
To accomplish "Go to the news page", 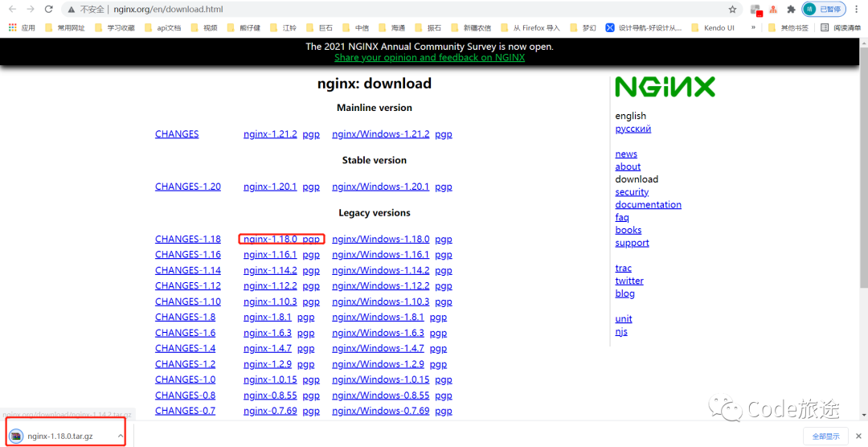I will (626, 154).
